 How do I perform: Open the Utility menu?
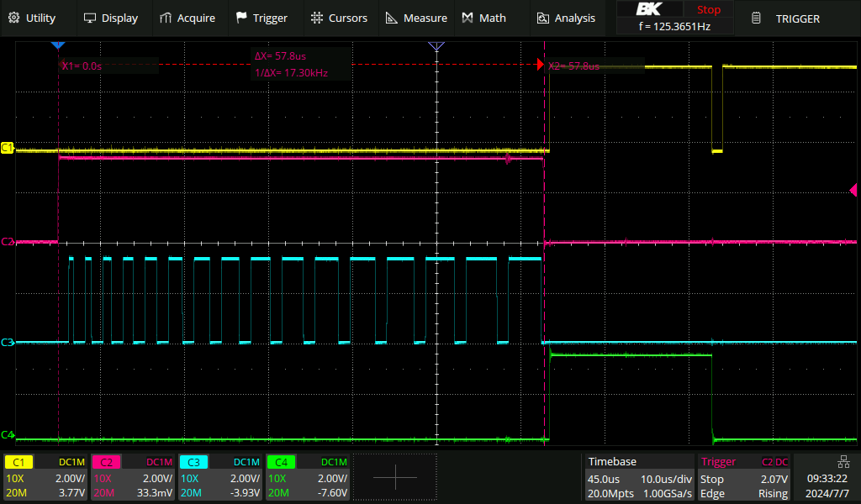pos(32,18)
